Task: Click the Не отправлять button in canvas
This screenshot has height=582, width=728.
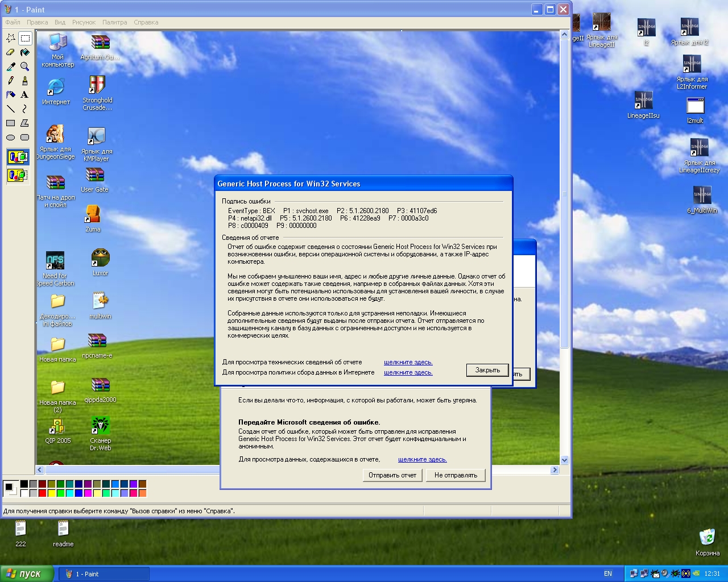Action: 456,475
